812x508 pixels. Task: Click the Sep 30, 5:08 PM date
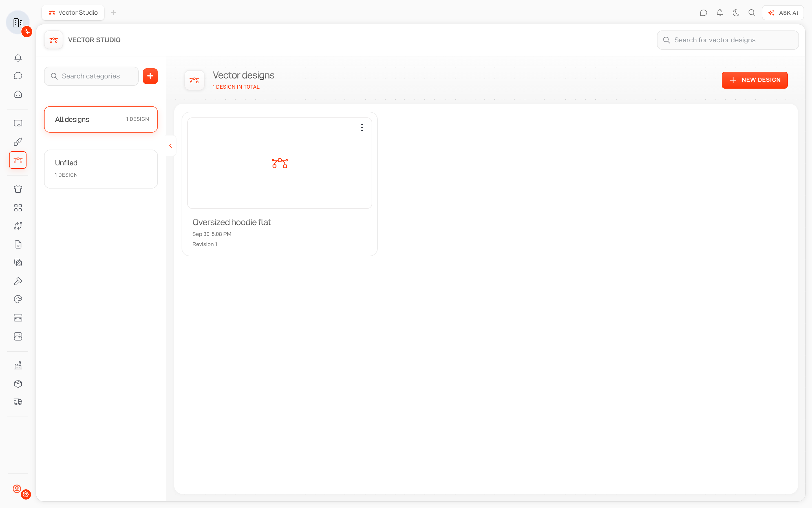click(212, 234)
